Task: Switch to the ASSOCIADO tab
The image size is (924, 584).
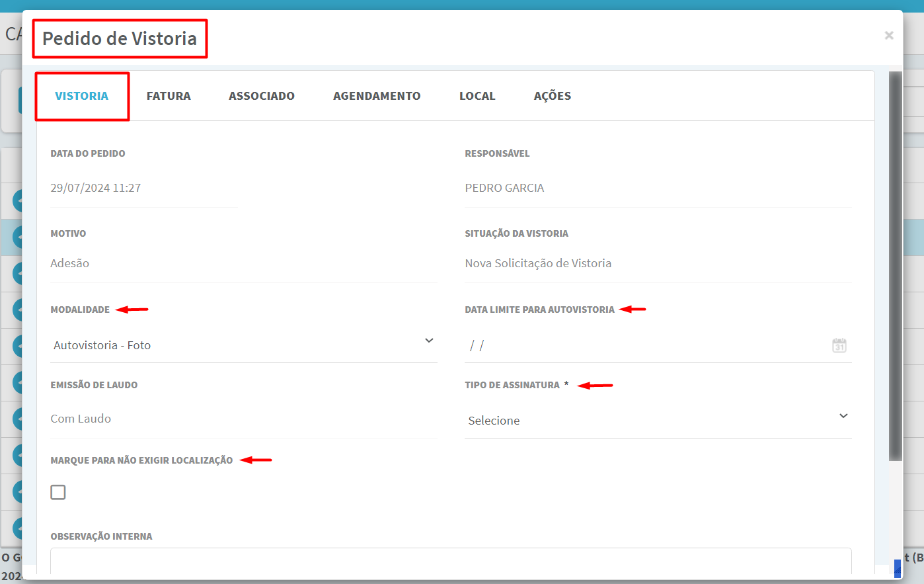Action: [262, 96]
